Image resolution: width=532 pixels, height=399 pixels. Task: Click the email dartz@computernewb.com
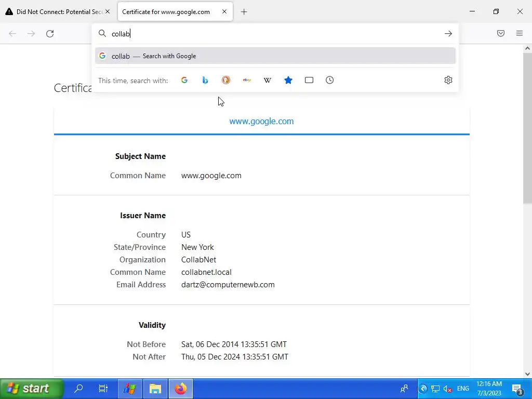228,285
